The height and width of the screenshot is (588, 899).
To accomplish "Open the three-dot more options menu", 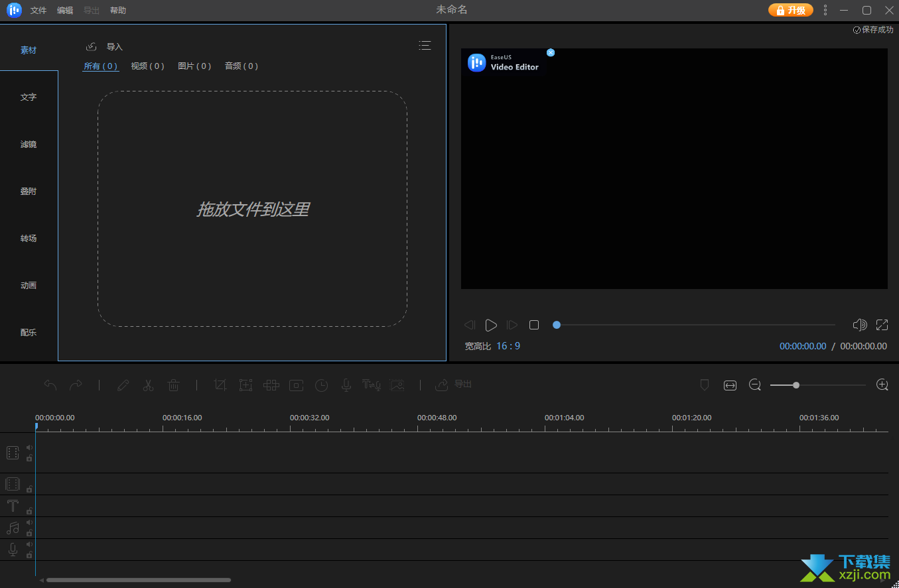I will click(825, 10).
